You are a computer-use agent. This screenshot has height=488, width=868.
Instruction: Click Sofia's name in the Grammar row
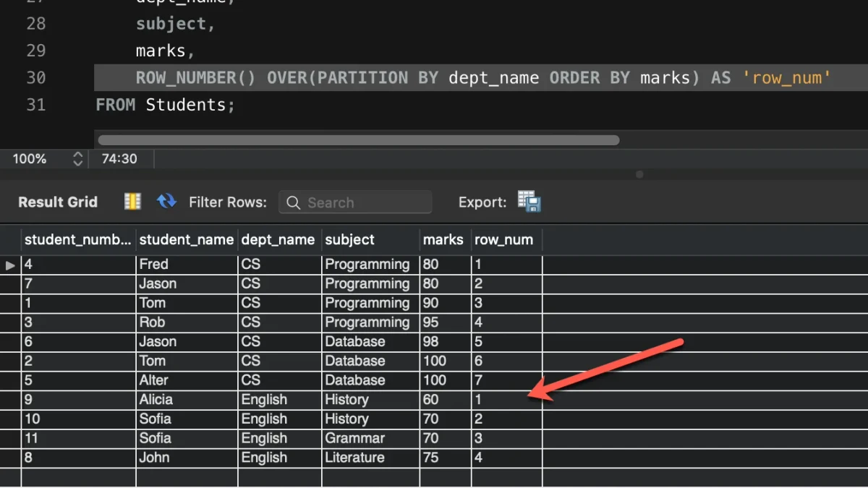point(187,438)
